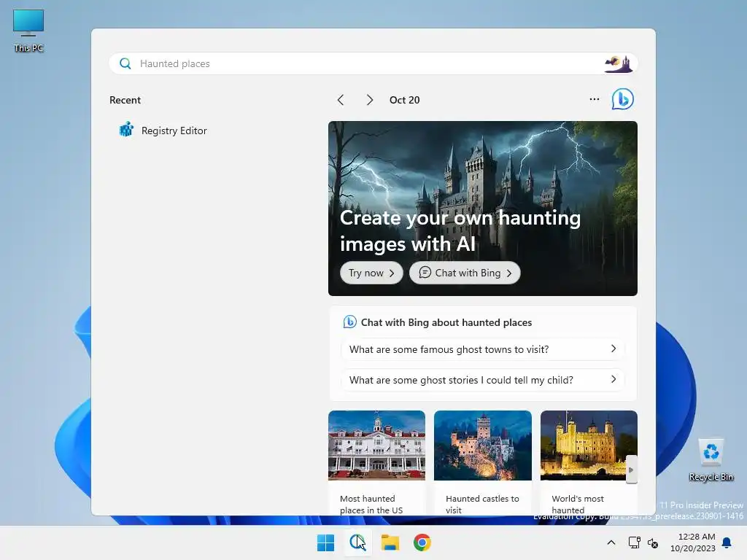Go to previous day with left arrow
Screen dimensions: 747x560
pyautogui.click(x=341, y=100)
